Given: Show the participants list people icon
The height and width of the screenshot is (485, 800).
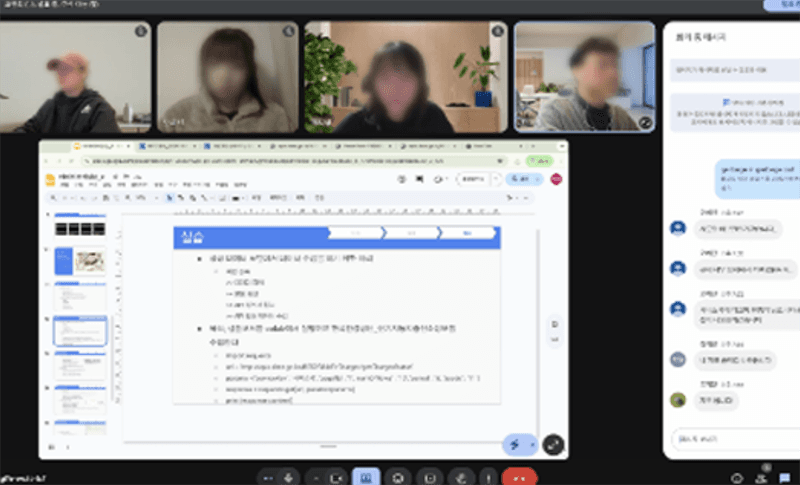Looking at the screenshot, I should click(x=761, y=478).
